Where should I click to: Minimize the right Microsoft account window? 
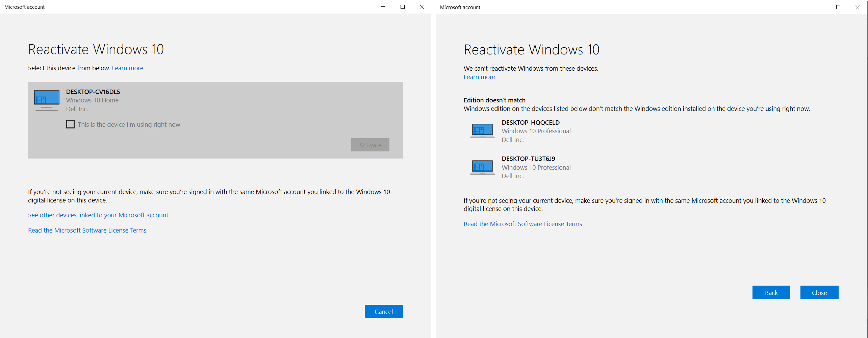click(x=819, y=7)
